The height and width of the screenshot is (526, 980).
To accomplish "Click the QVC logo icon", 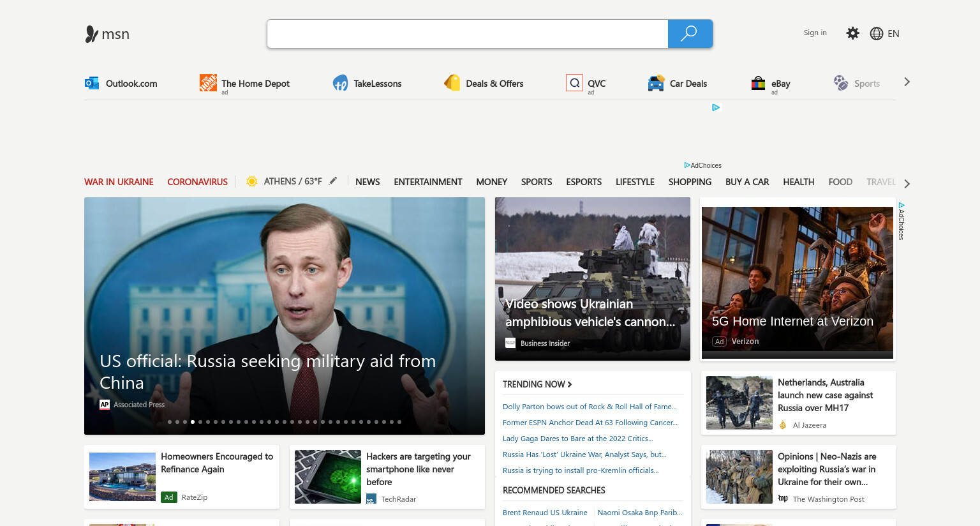I will click(x=574, y=82).
